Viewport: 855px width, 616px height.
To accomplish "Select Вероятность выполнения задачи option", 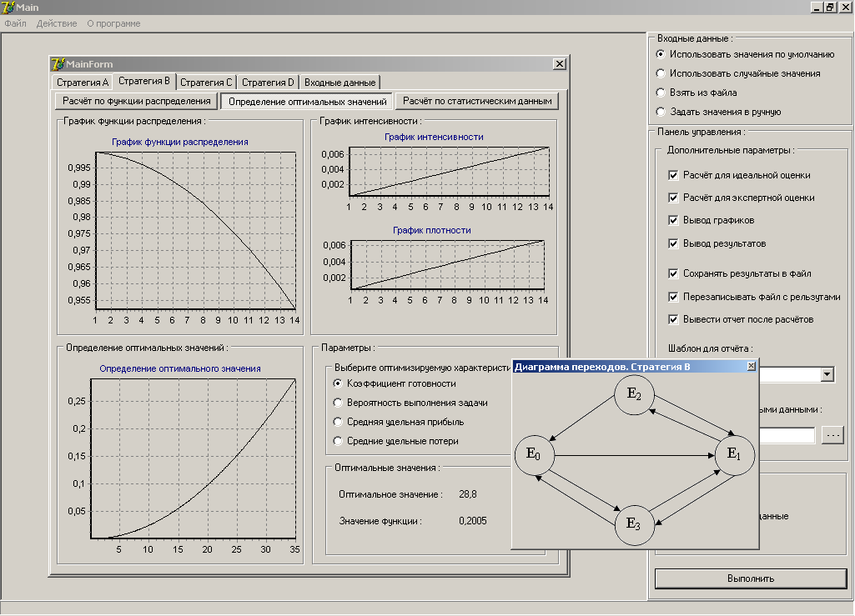I will click(410, 403).
